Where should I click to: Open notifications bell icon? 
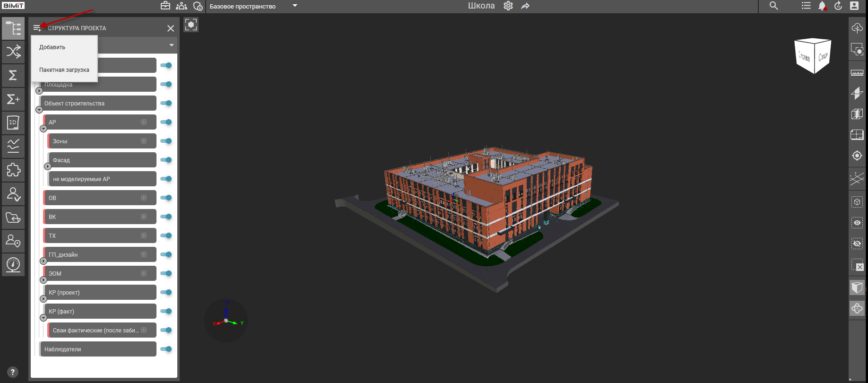pos(822,6)
